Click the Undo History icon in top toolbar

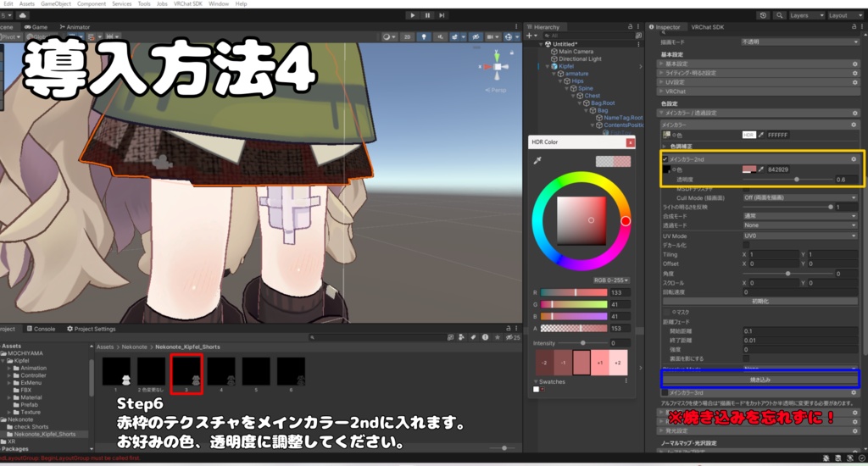point(764,15)
